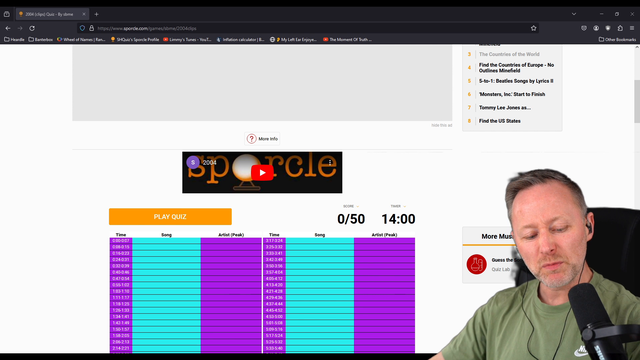The height and width of the screenshot is (360, 640).
Task: Click the 14:00 timer display
Action: 398,219
